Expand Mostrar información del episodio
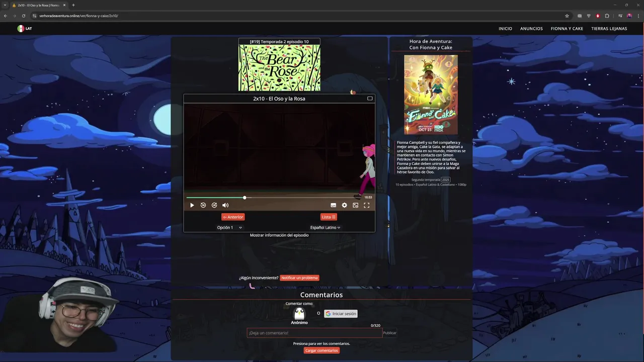 [x=279, y=235]
